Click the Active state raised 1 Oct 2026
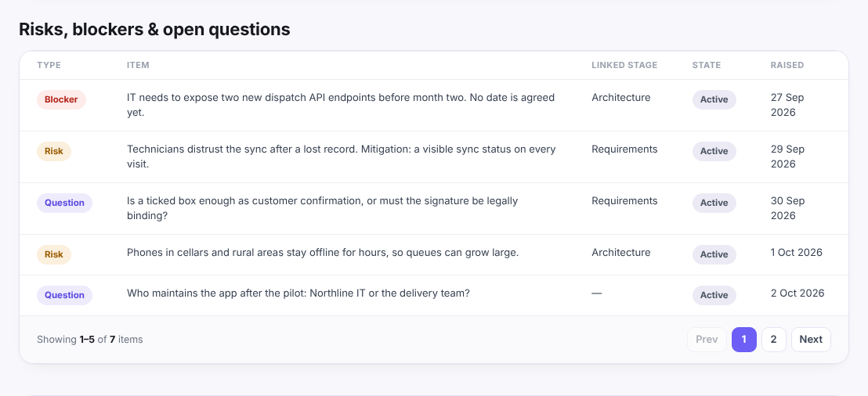This screenshot has width=868, height=396. tap(714, 254)
